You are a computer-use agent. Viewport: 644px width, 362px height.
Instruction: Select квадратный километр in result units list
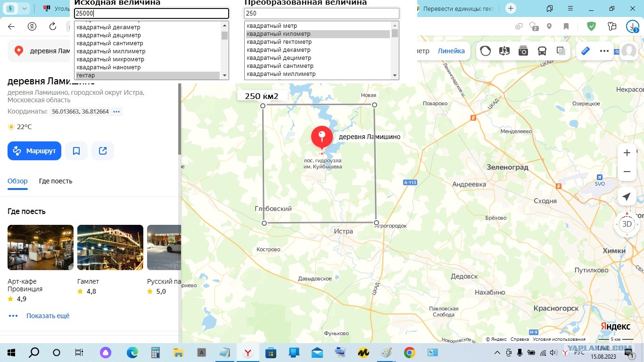coord(318,34)
